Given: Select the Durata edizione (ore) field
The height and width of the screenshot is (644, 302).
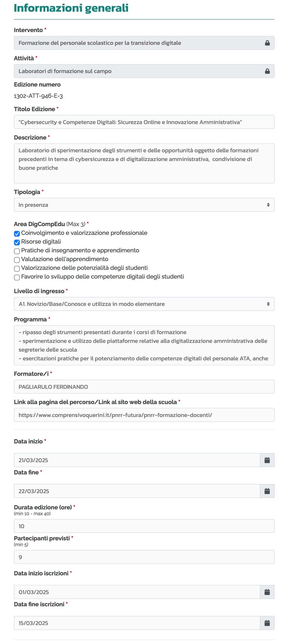Looking at the screenshot, I should [x=144, y=526].
